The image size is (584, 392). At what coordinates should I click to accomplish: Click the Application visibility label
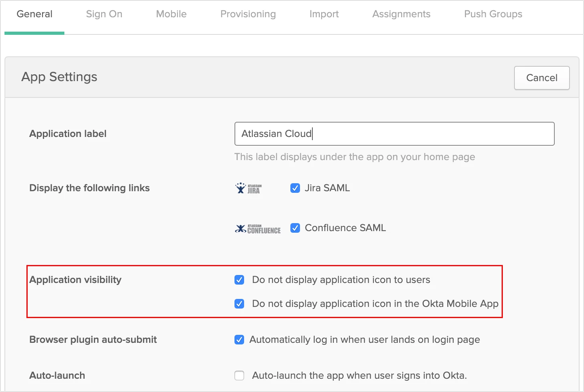(75, 280)
